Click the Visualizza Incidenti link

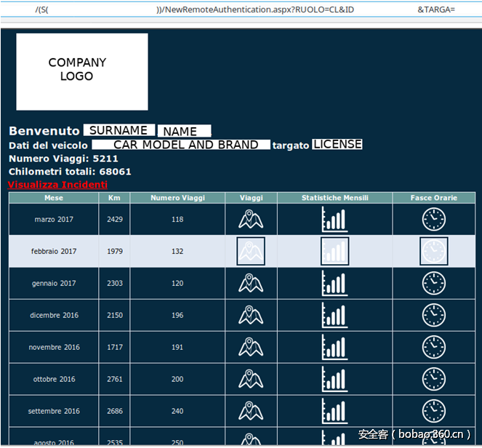pos(57,185)
